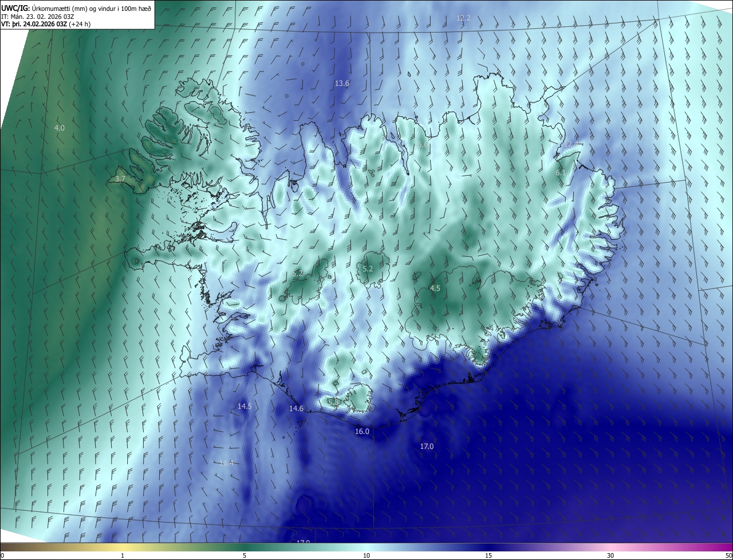
Task: Click the 50 tick on colour scale
Action: click(728, 555)
